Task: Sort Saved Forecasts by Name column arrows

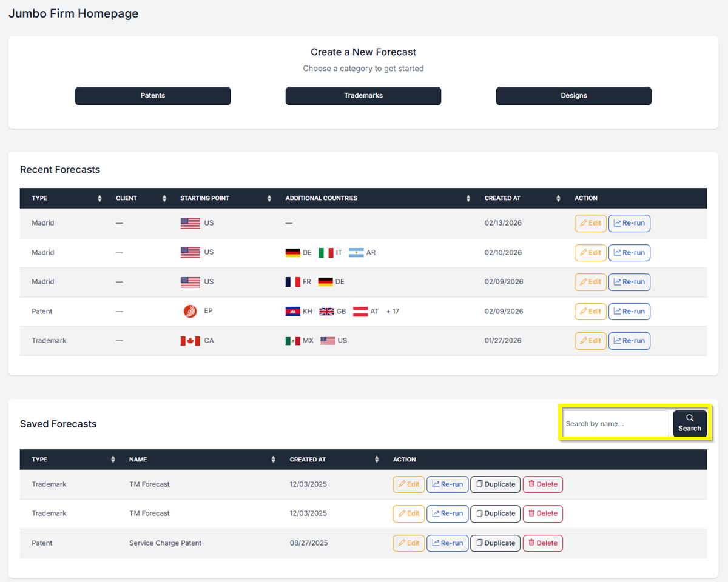Action: click(x=273, y=460)
